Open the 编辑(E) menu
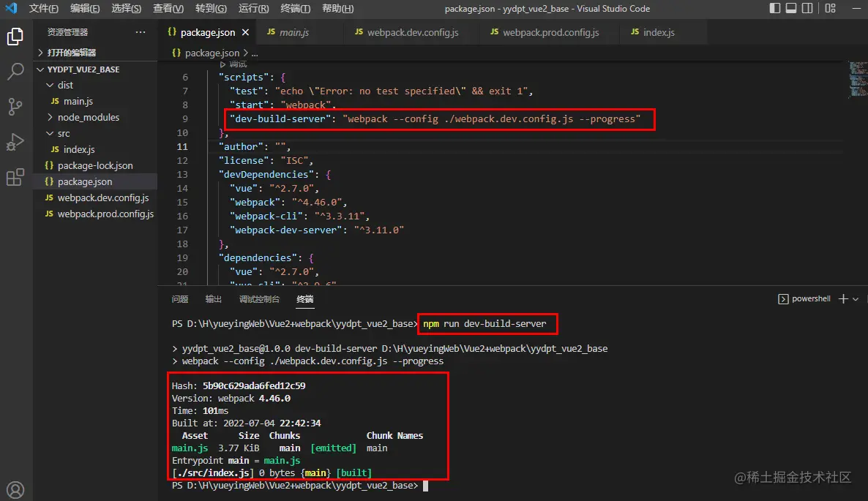Viewport: 868px width, 501px height. (x=85, y=8)
